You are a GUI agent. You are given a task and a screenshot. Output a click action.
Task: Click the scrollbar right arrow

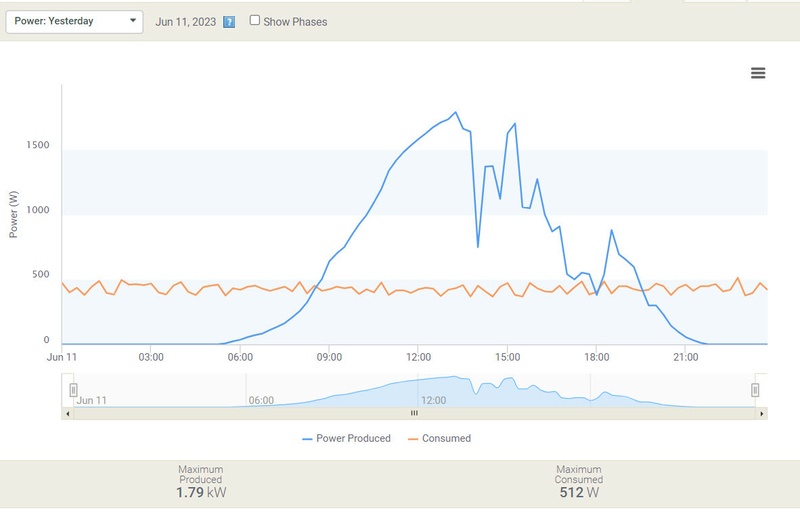pyautogui.click(x=762, y=413)
